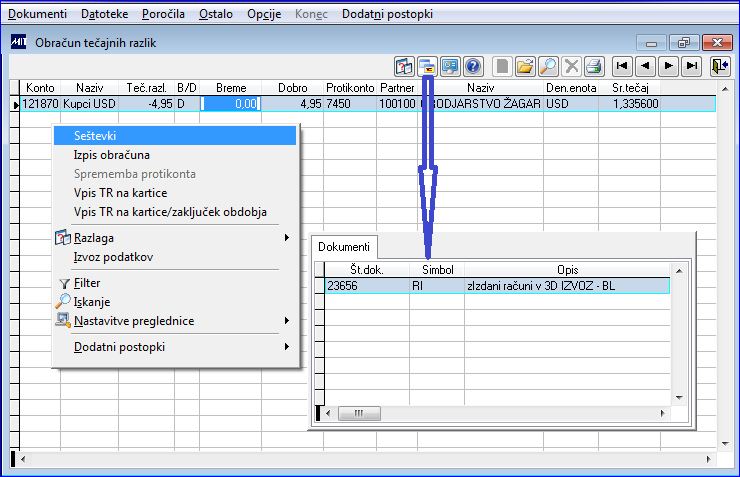Click the Dokumenti panel horizontal scrollbar thumb
The image size is (740, 477).
(x=359, y=414)
